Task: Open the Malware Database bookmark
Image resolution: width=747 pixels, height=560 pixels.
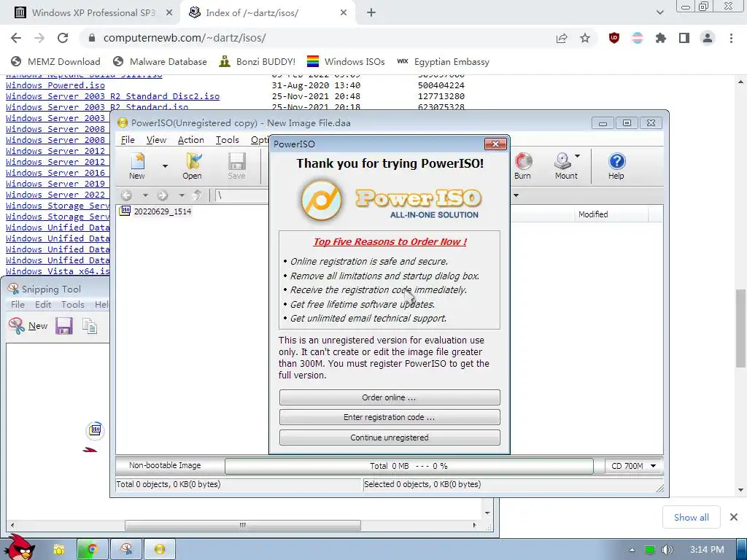Action: click(x=160, y=61)
